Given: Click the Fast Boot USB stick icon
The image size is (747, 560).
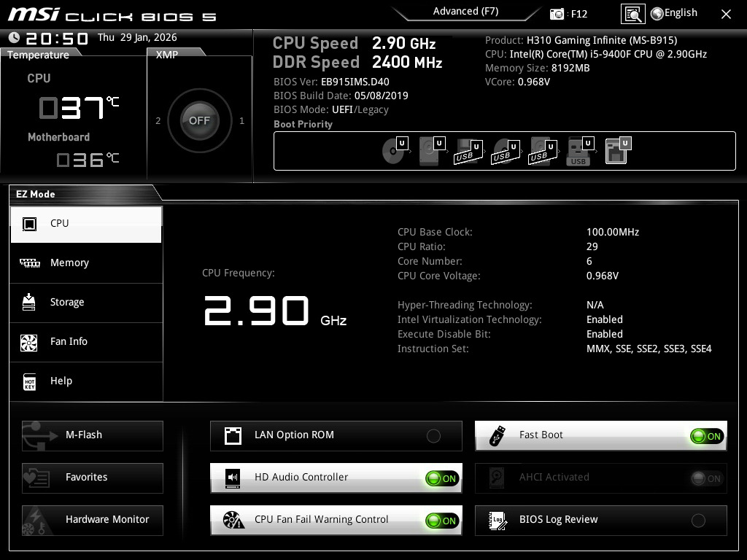Looking at the screenshot, I should pyautogui.click(x=497, y=436).
